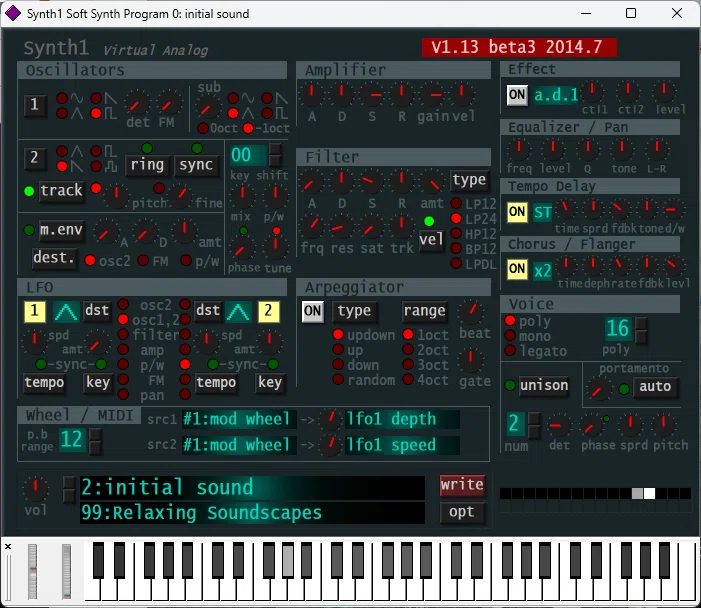Open src2 mod wheel source dropdown
The image size is (701, 608).
pos(239,445)
